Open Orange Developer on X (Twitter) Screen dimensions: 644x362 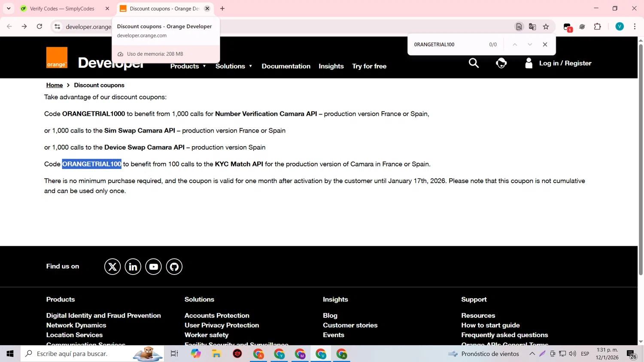112,267
